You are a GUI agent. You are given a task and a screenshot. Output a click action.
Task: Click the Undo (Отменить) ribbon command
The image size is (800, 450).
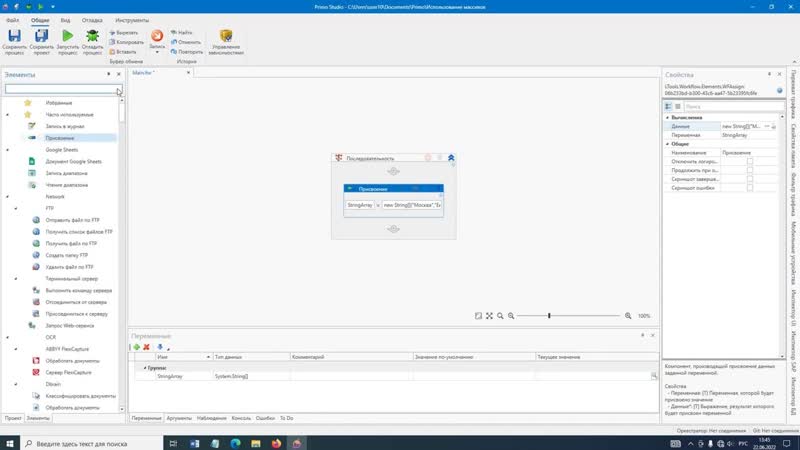pyautogui.click(x=186, y=42)
